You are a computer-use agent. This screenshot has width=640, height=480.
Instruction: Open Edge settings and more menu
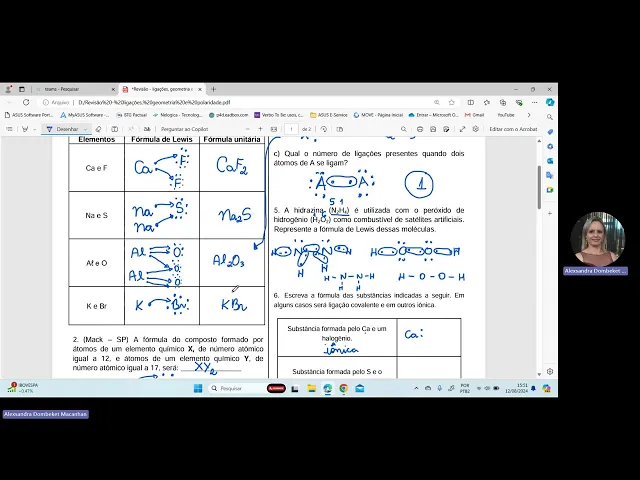pyautogui.click(x=534, y=102)
